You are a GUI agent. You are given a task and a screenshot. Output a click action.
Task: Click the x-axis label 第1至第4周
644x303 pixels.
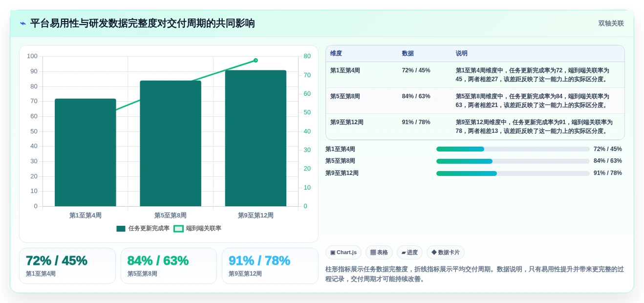pyautogui.click(x=86, y=216)
